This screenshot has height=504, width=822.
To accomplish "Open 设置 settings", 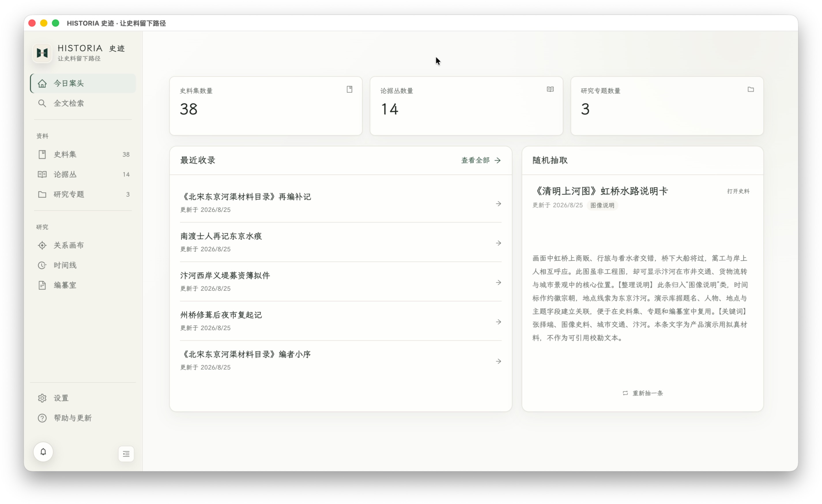I will (83, 398).
